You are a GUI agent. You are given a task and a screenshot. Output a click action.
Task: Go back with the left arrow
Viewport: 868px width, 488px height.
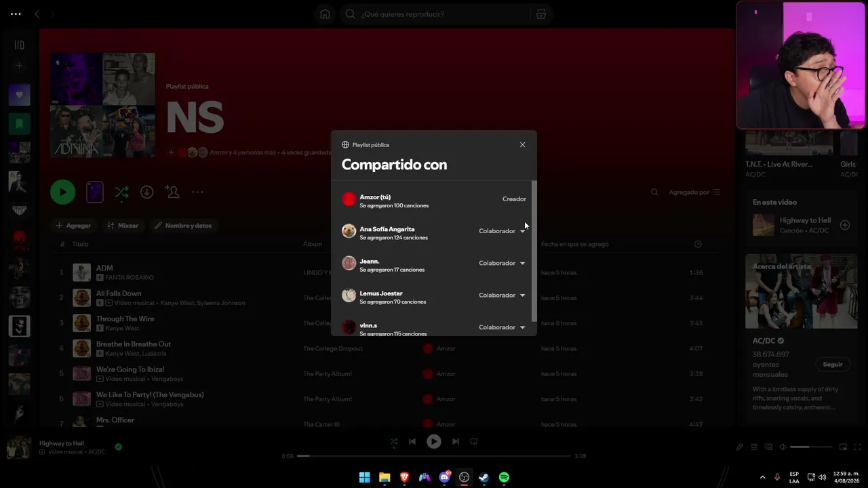[37, 14]
